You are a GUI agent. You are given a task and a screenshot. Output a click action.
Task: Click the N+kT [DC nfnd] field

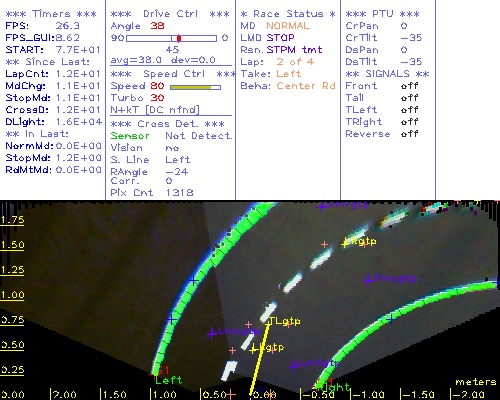pyautogui.click(x=155, y=110)
